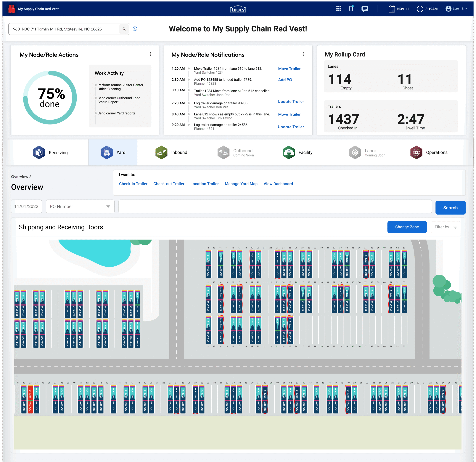The height and width of the screenshot is (462, 476).
Task: Select the Receiving hexagon icon
Action: [39, 152]
